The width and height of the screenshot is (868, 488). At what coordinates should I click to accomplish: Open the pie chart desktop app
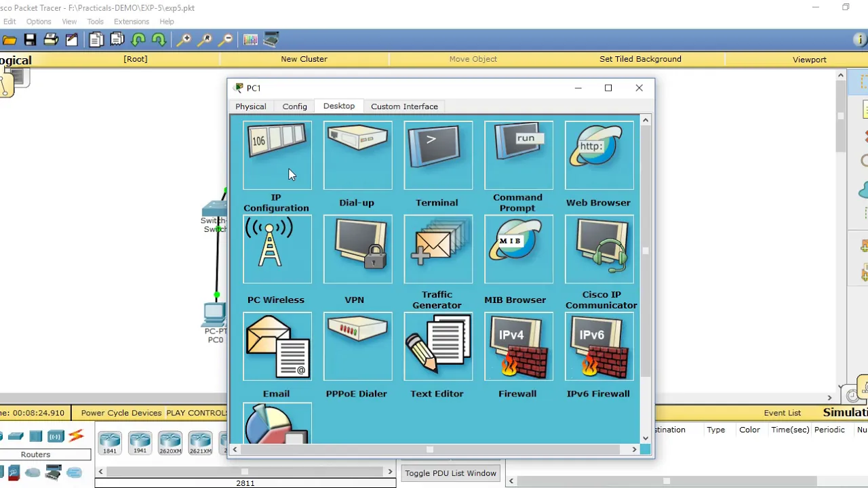click(x=277, y=424)
